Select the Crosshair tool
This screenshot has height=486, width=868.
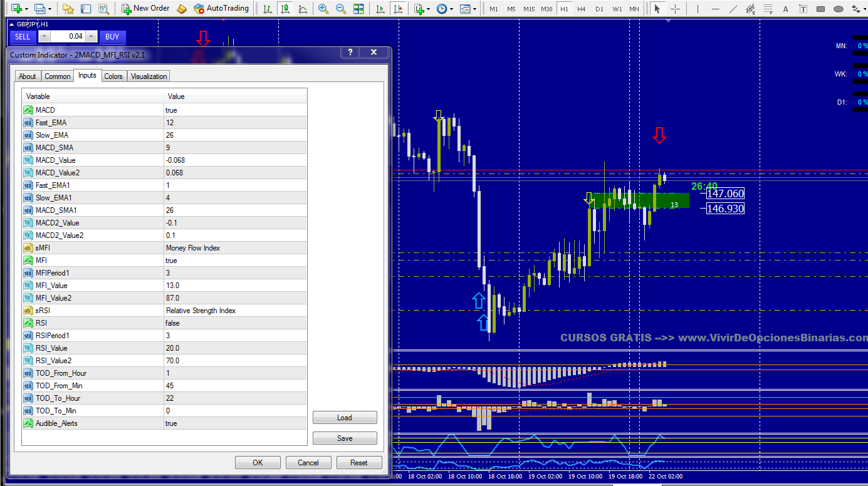(x=675, y=9)
